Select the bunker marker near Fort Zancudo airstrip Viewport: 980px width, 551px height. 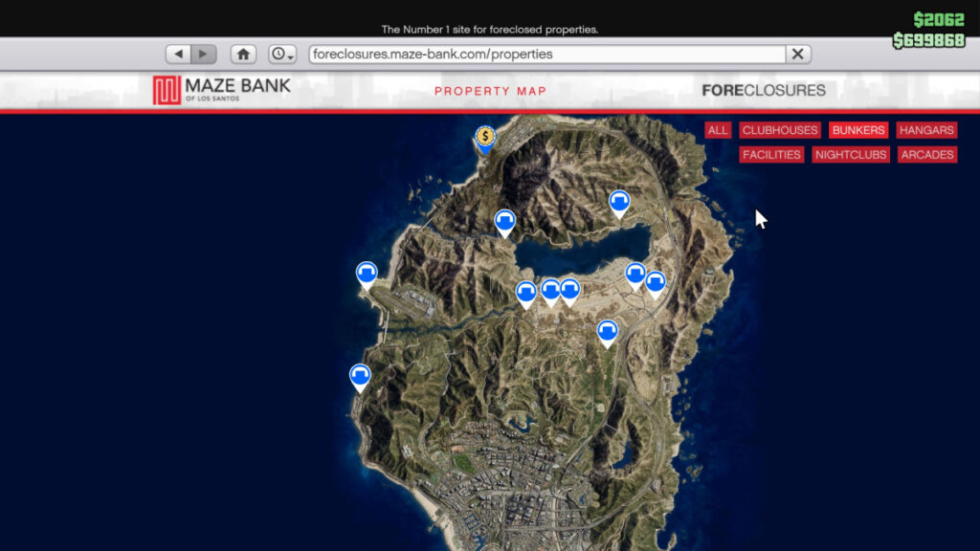click(x=368, y=272)
